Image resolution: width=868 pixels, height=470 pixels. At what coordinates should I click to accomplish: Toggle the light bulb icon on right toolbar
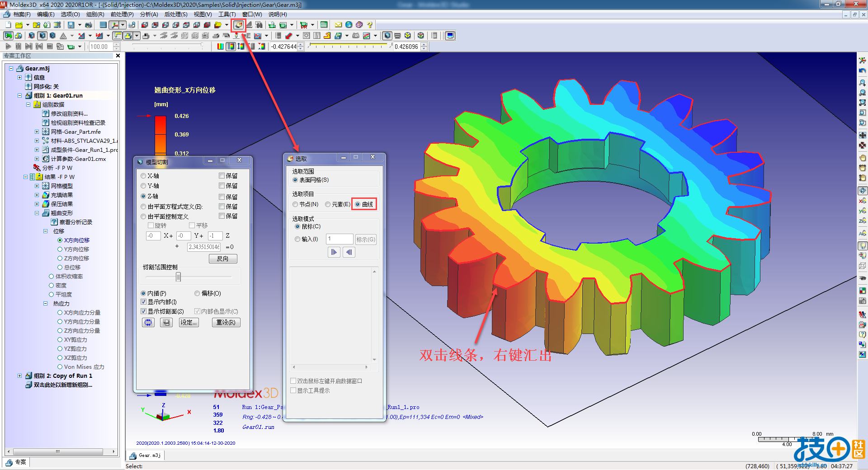click(863, 246)
